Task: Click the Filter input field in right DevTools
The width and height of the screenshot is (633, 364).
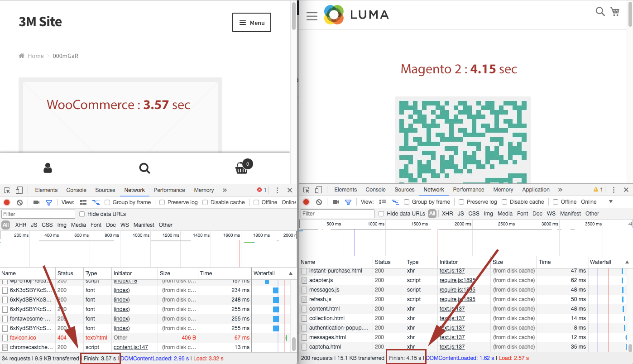Action: point(338,214)
